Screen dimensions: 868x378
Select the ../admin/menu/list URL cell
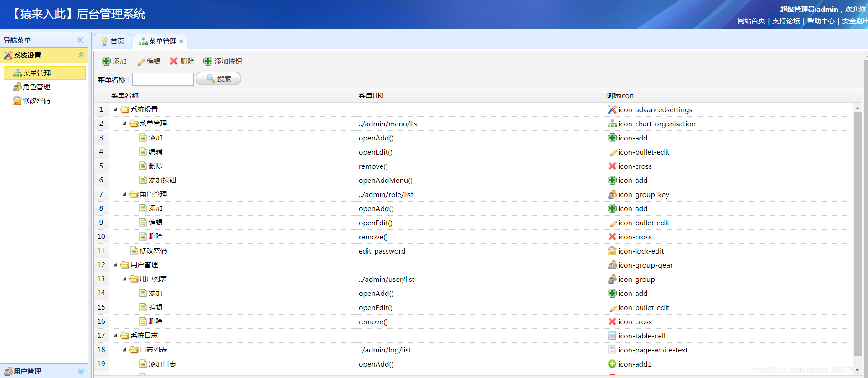click(x=480, y=124)
